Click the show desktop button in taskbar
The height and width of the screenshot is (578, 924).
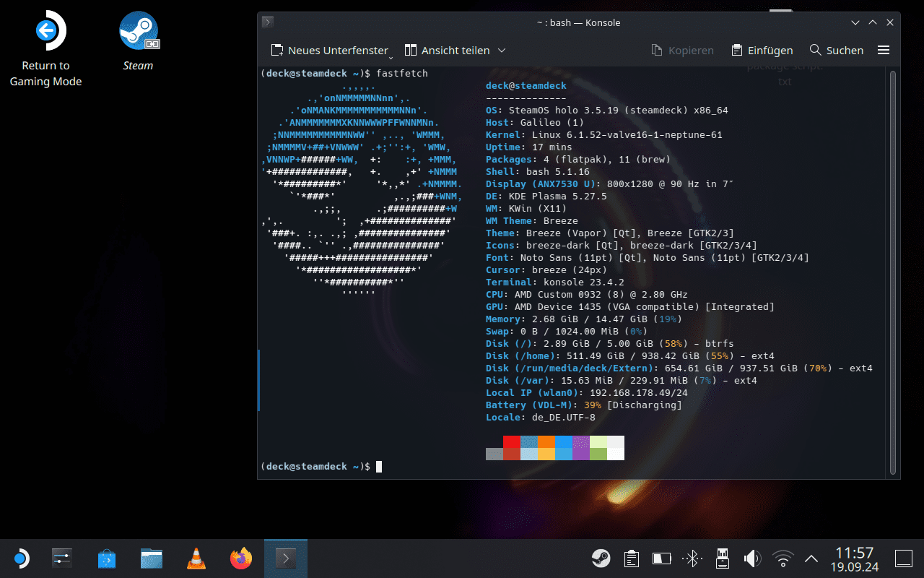[x=904, y=558]
